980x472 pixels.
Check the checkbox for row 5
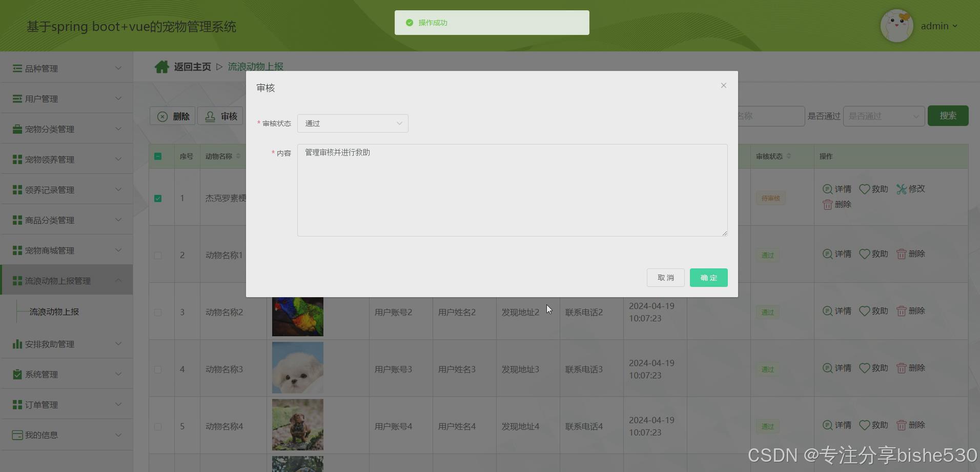tap(158, 426)
